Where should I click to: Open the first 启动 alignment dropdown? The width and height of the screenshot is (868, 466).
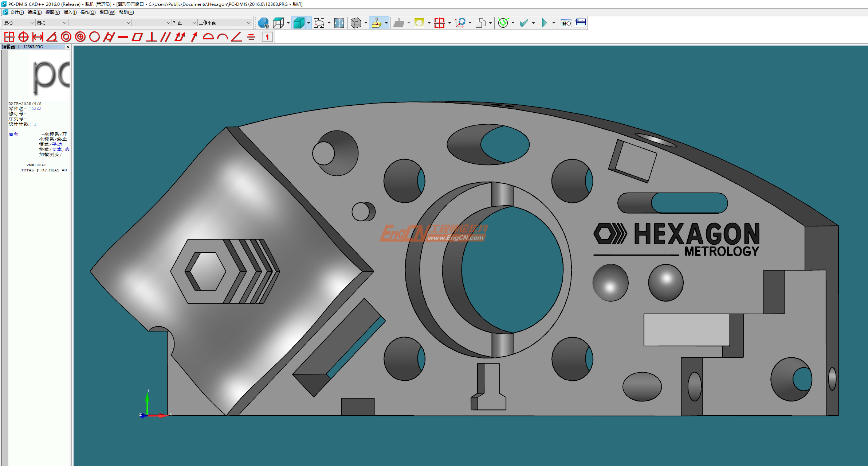tap(19, 23)
